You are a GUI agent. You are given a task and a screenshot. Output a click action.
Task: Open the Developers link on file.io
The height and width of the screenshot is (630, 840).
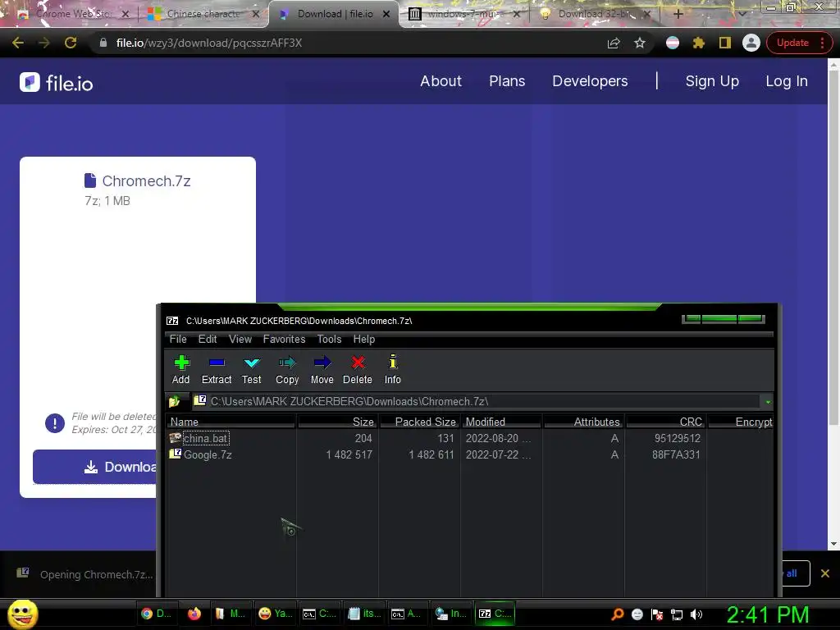pyautogui.click(x=590, y=81)
